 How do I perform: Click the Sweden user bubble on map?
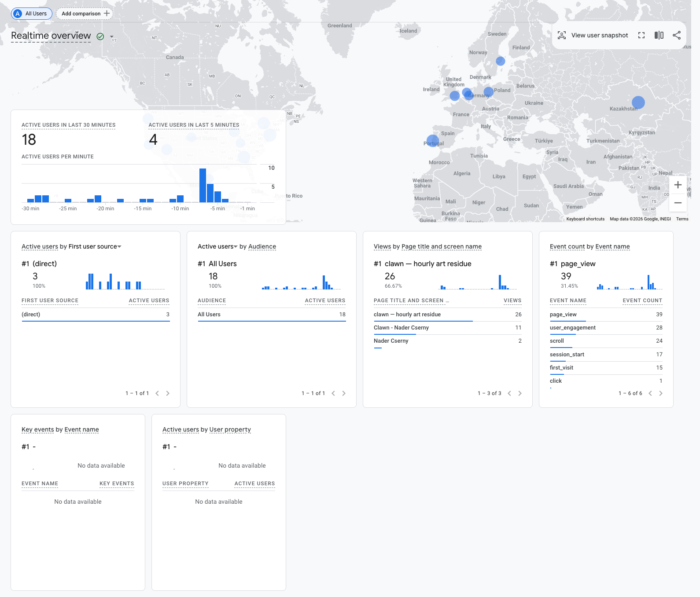[501, 61]
